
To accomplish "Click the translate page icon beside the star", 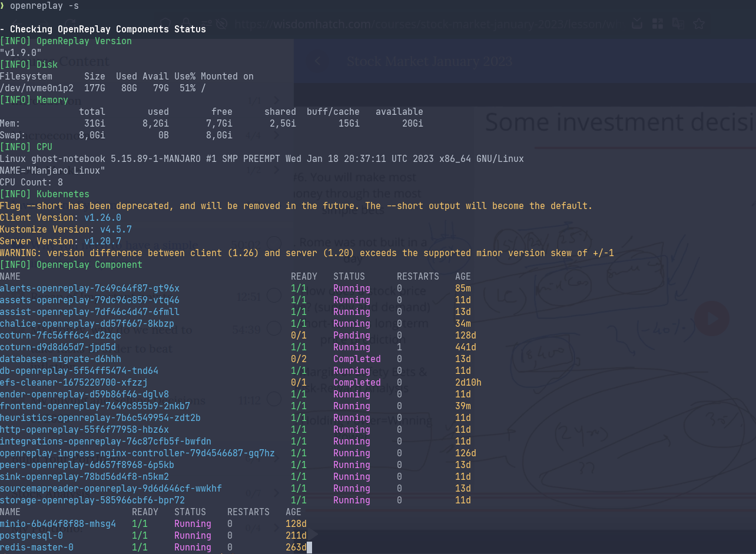I will 678,24.
